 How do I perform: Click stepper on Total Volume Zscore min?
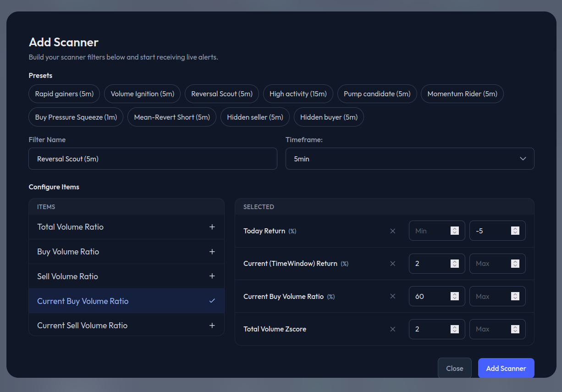click(455, 329)
